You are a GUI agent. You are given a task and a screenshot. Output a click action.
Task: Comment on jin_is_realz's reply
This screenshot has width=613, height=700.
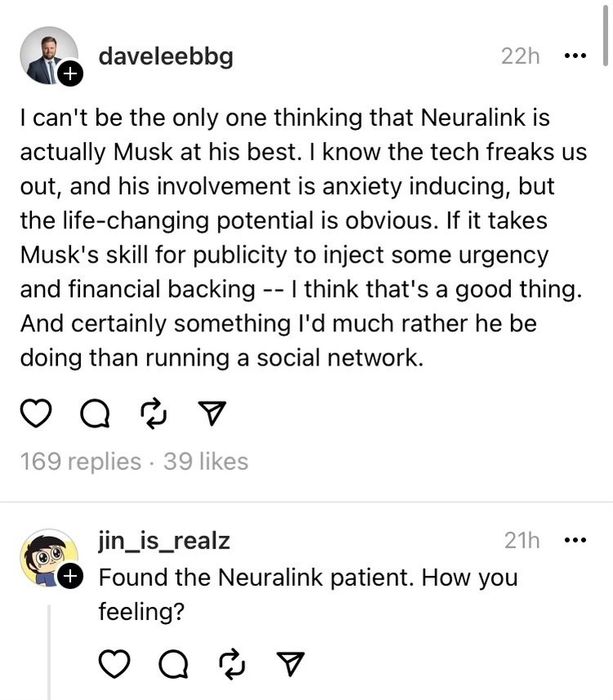point(173,665)
